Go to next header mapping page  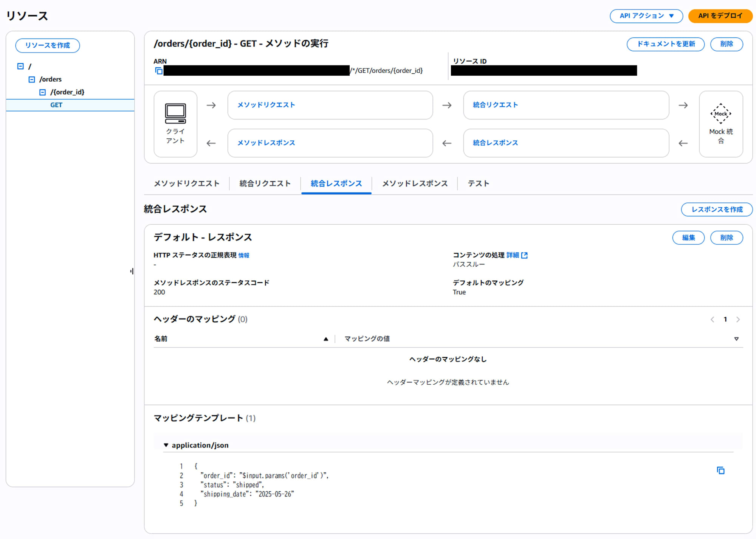pos(738,320)
